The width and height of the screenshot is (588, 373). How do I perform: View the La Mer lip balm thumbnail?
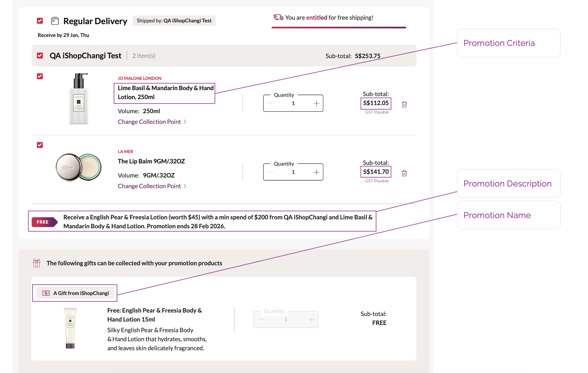78,167
